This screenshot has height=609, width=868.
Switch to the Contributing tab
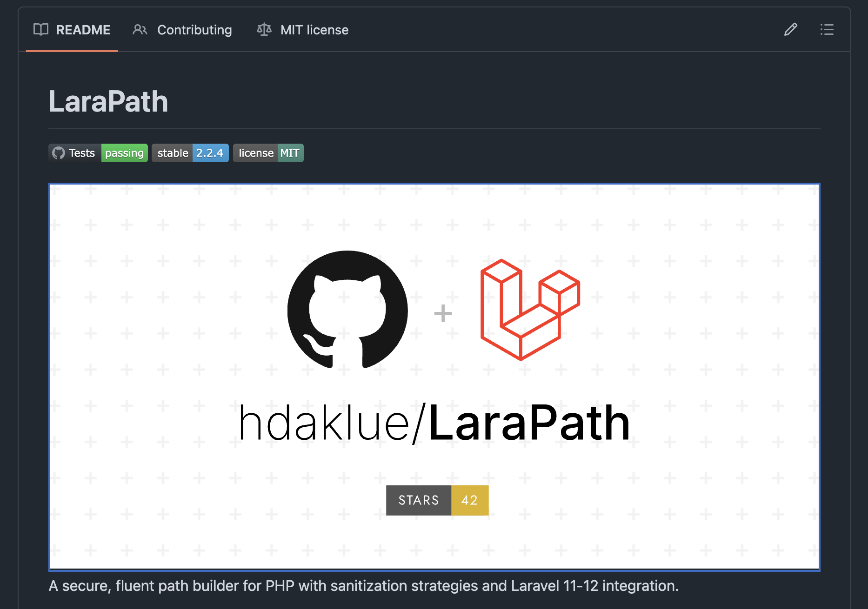pyautogui.click(x=194, y=30)
